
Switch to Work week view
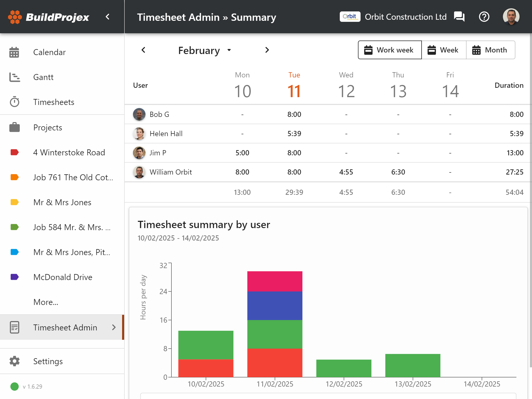(x=390, y=50)
